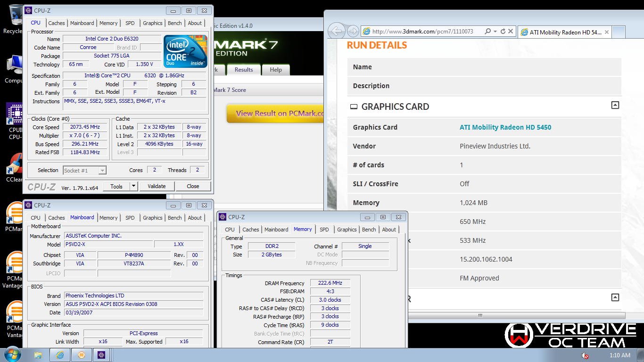This screenshot has width=644, height=362.
Task: Click the browser Back arrow button
Action: point(336,31)
